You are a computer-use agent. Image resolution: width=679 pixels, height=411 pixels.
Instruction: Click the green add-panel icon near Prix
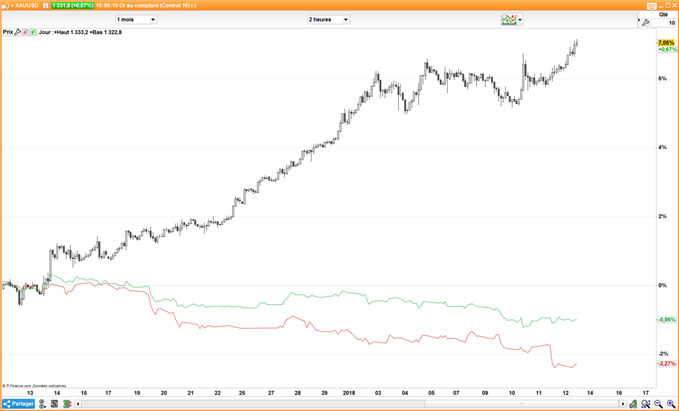tap(33, 32)
